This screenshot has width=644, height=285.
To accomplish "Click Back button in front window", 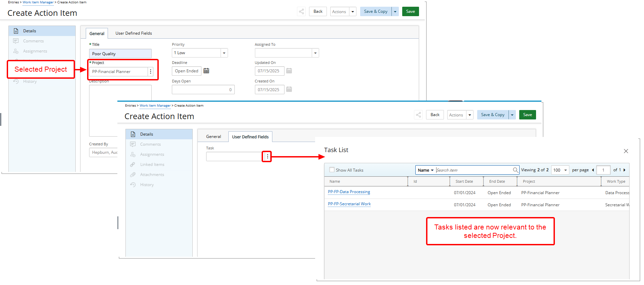I will click(435, 115).
